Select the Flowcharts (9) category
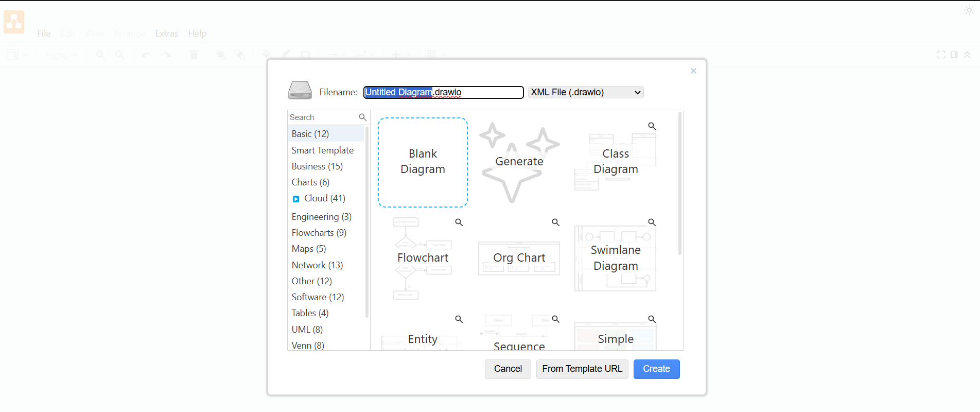Viewport: 980px width, 412px height. tap(326, 233)
